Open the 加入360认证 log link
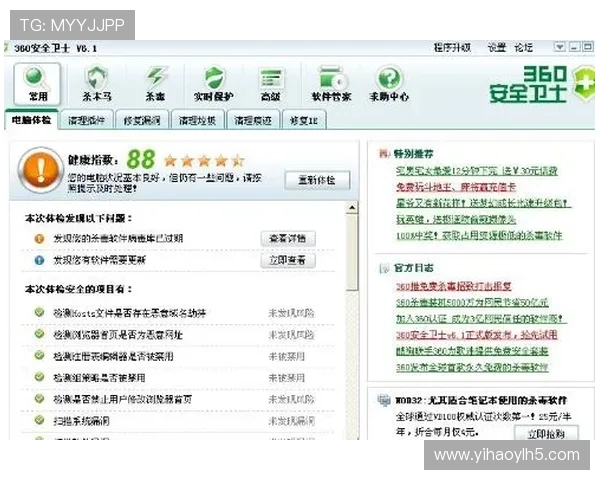Viewport: 600px width, 480px height. (x=481, y=318)
